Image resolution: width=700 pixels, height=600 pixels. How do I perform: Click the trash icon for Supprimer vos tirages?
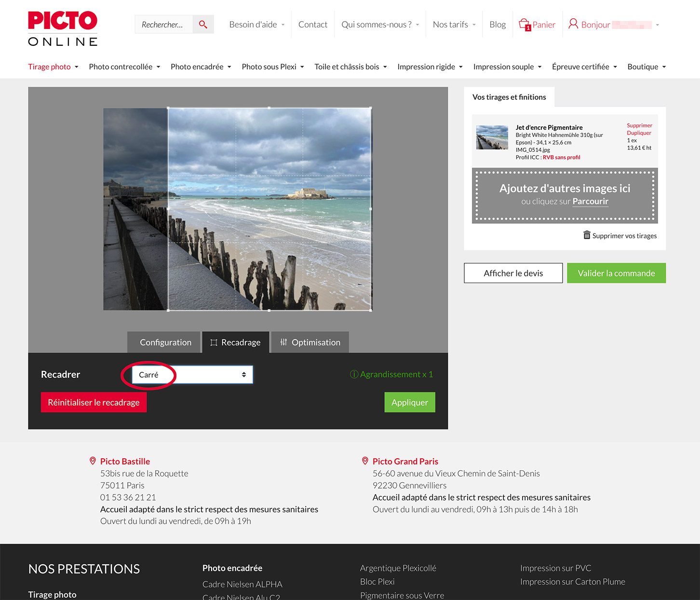tap(587, 235)
